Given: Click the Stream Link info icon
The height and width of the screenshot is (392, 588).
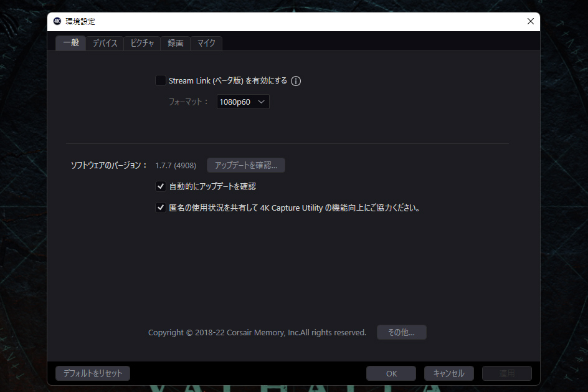Looking at the screenshot, I should point(296,81).
